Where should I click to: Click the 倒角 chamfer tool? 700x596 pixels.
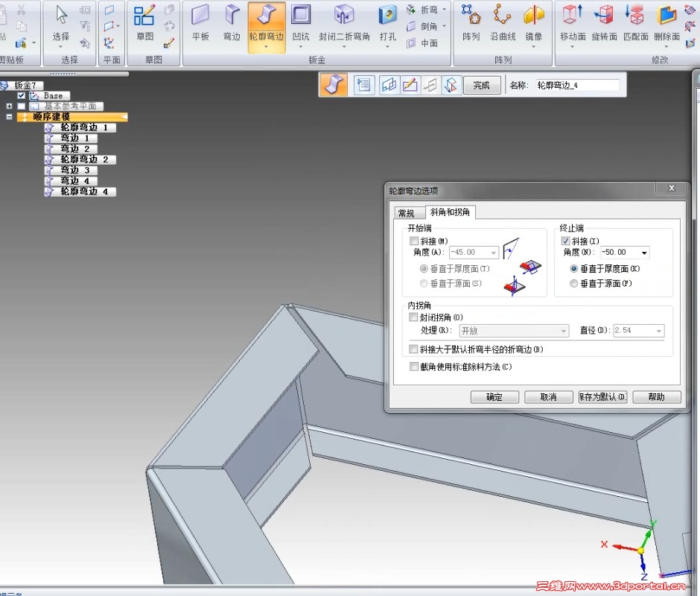(x=422, y=26)
